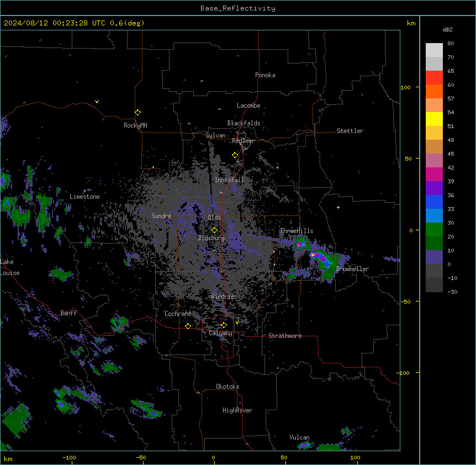Click the Blackfalds city label
The width and height of the screenshot is (476, 465).
tap(244, 123)
